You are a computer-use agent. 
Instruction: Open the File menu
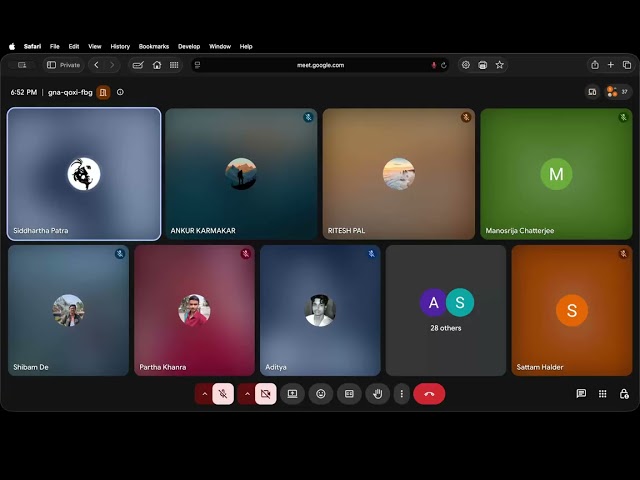(x=55, y=47)
